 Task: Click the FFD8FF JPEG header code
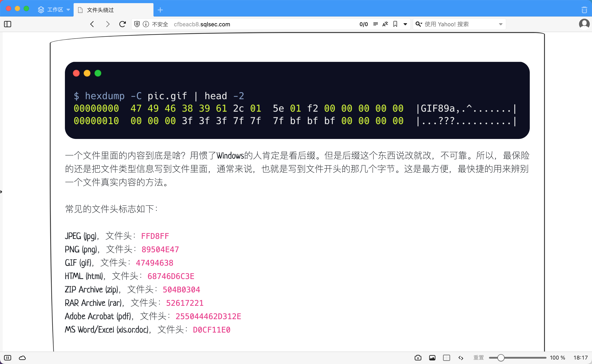coord(155,236)
